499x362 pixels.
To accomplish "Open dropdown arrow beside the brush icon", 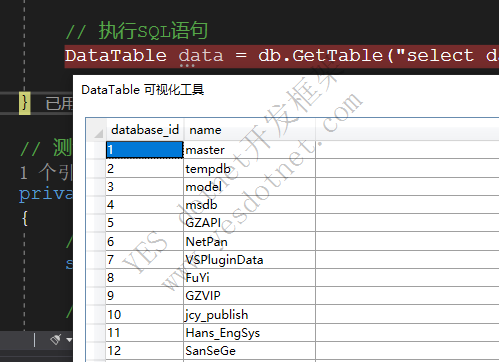I will click(69, 340).
